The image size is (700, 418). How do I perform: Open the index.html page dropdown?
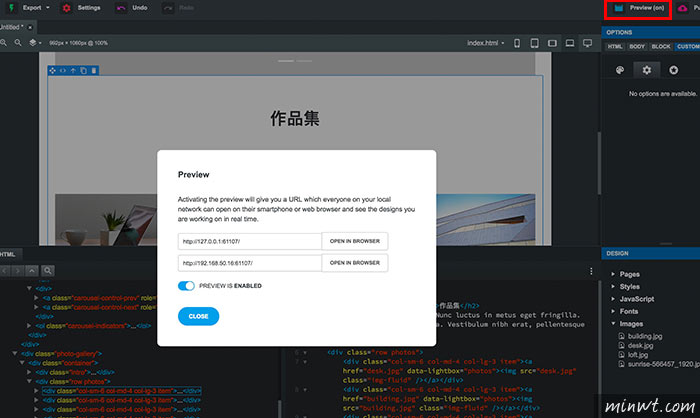pos(486,43)
